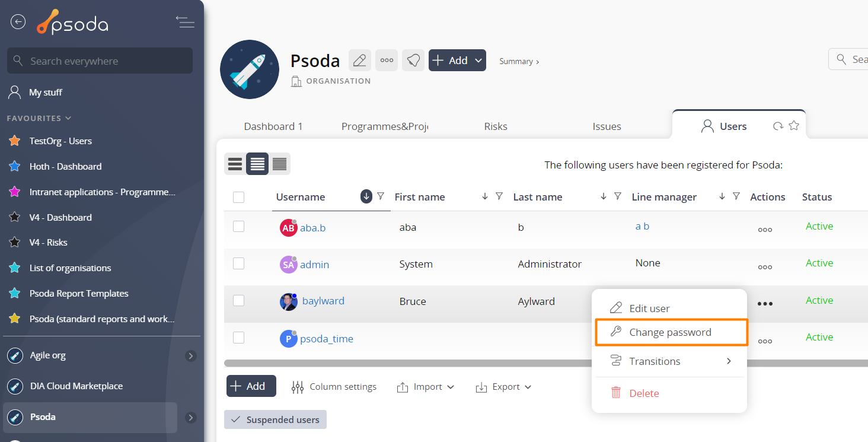The width and height of the screenshot is (868, 442).
Task: Check the box for baylward user
Action: [x=239, y=301]
